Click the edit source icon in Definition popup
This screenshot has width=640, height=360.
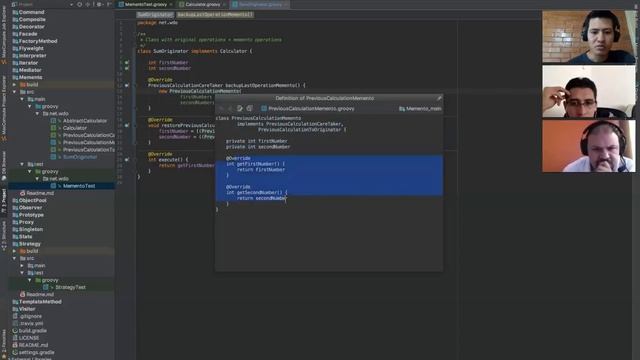[240, 108]
